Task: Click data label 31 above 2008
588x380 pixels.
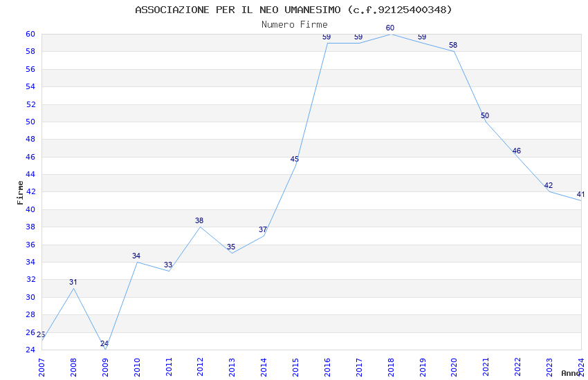Action: click(73, 283)
